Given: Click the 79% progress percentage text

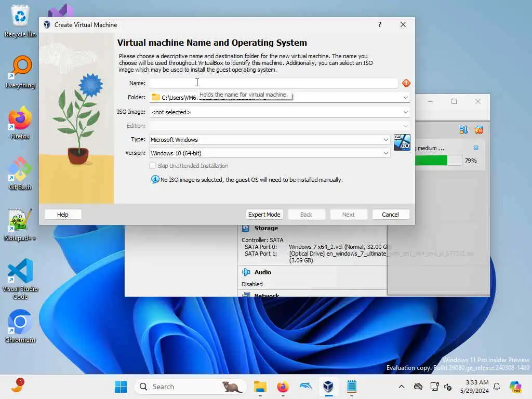Looking at the screenshot, I should [x=471, y=161].
